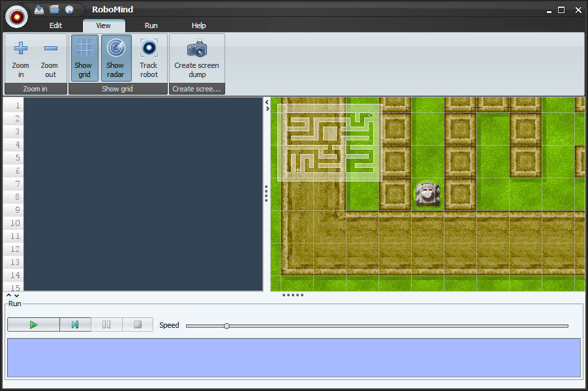Step through the script one instruction
This screenshot has height=391, width=588.
pos(75,324)
